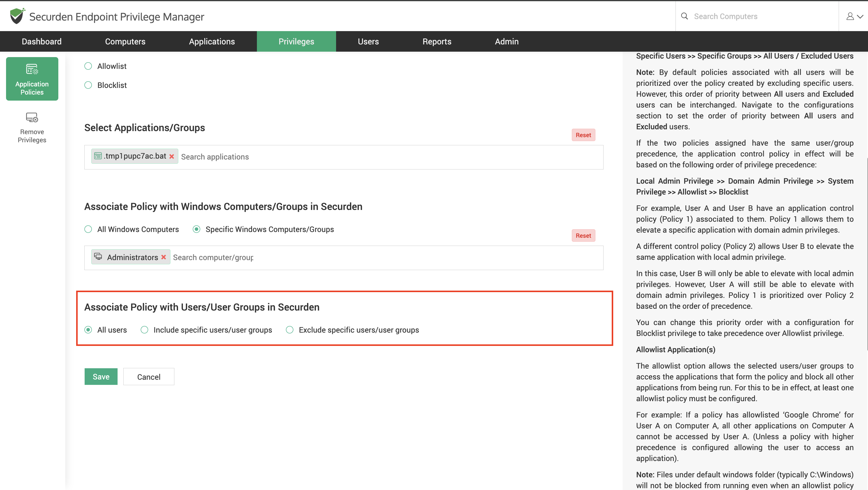The image size is (868, 490).
Task: Save the application policy
Action: (101, 376)
